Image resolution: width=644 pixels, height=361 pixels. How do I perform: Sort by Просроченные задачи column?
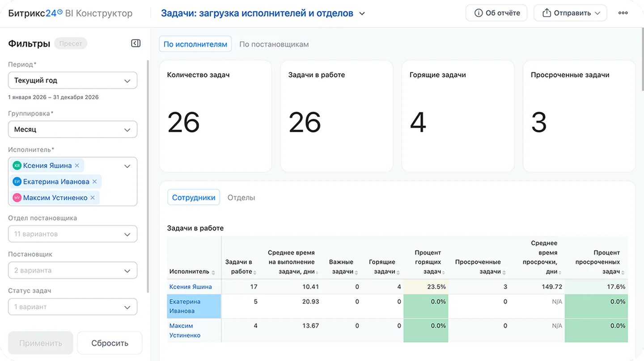504,272
